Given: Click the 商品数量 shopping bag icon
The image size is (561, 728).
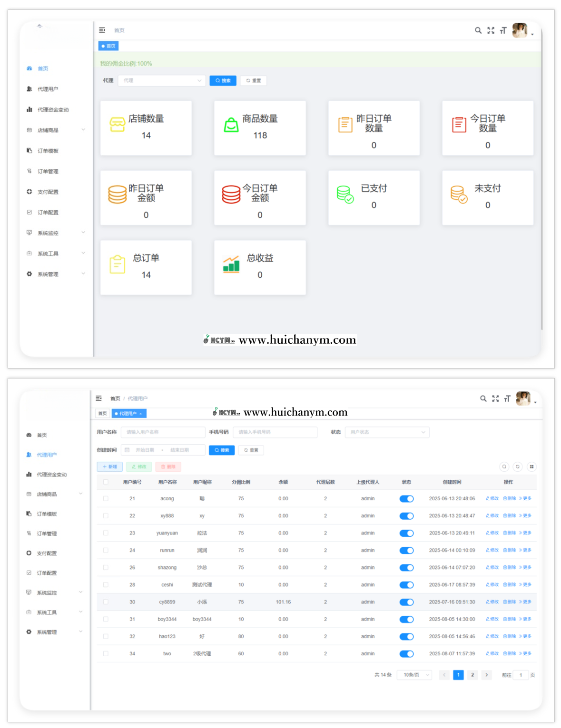Looking at the screenshot, I should pyautogui.click(x=231, y=125).
